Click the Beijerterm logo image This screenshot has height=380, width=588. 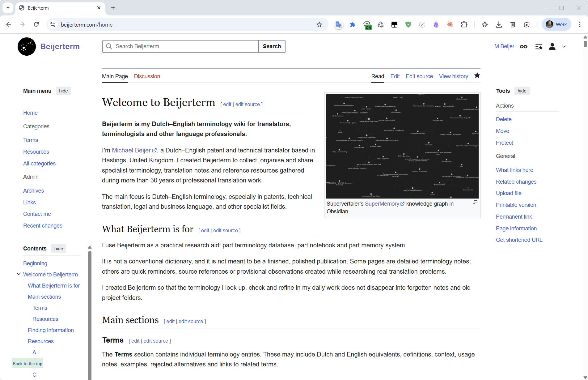[x=27, y=46]
